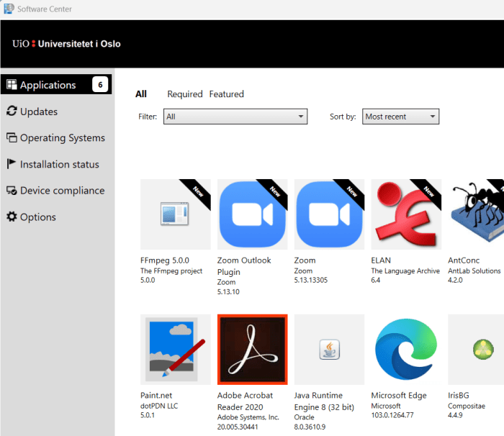Viewport: 504px width, 436px height.
Task: Open the Sort by Most recent dropdown
Action: [401, 117]
